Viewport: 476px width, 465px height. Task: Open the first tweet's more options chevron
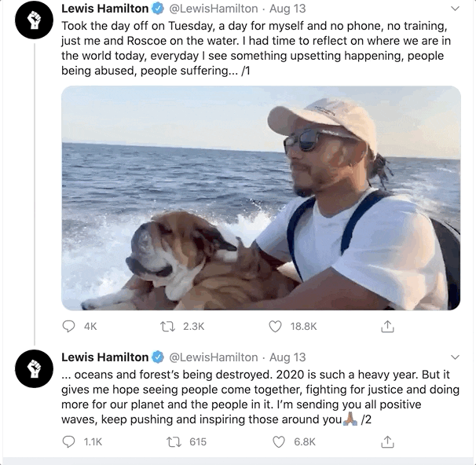pos(454,9)
